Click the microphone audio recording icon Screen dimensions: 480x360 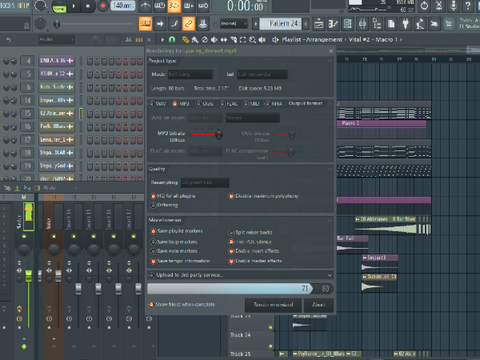(453, 5)
